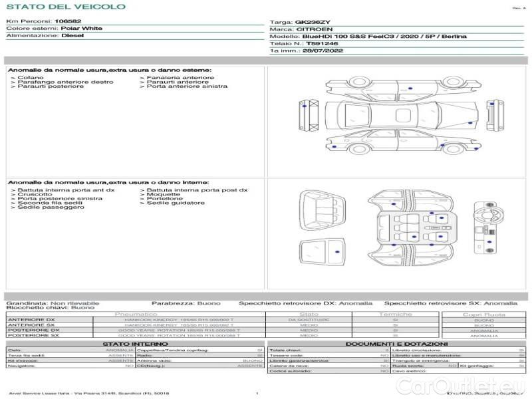Click the 'STATO DEL VEICOLO' title

tap(65, 7)
